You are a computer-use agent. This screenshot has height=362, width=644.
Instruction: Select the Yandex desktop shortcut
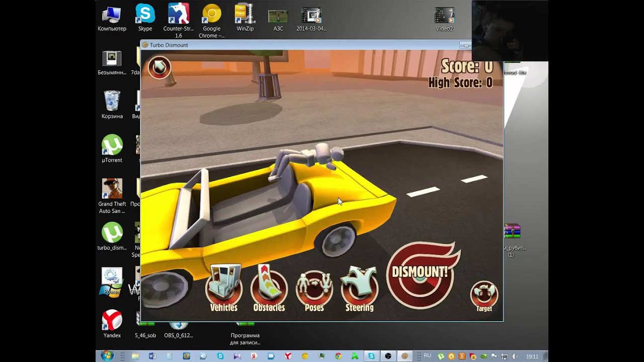pos(112,324)
